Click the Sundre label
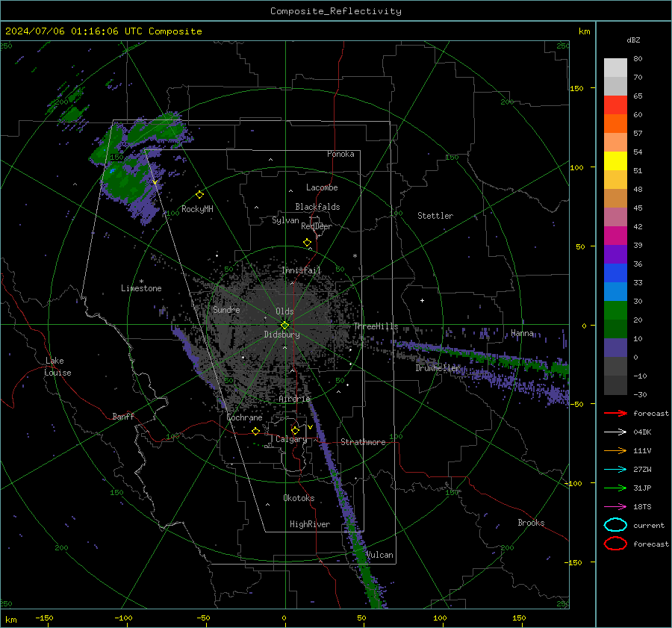 [x=226, y=310]
